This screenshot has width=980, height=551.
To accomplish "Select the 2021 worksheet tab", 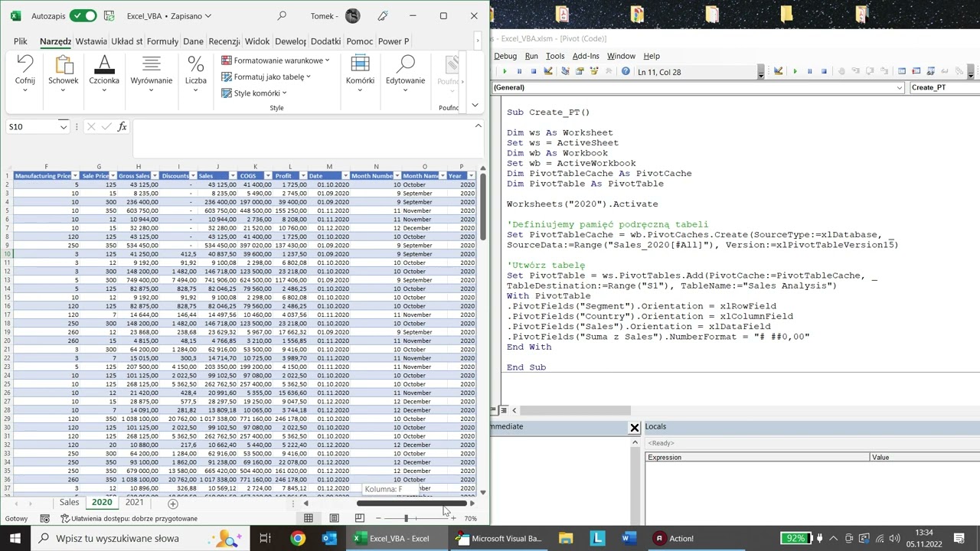I will point(134,503).
